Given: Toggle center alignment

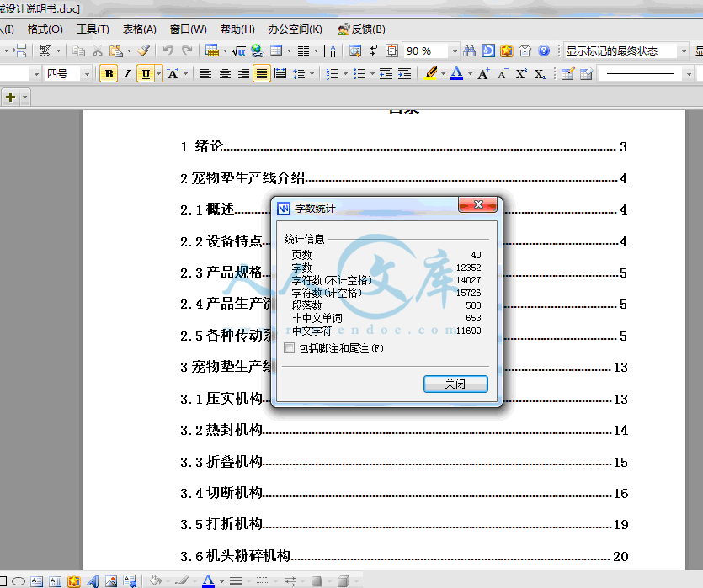Looking at the screenshot, I should click(225, 74).
